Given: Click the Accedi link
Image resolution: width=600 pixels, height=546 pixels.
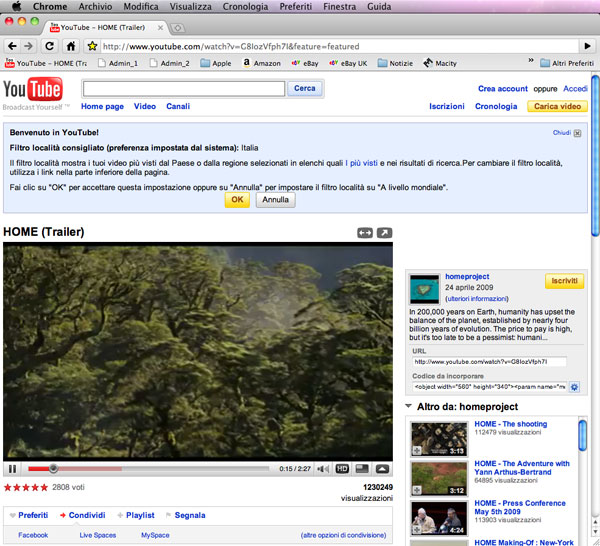Looking at the screenshot, I should click(575, 89).
